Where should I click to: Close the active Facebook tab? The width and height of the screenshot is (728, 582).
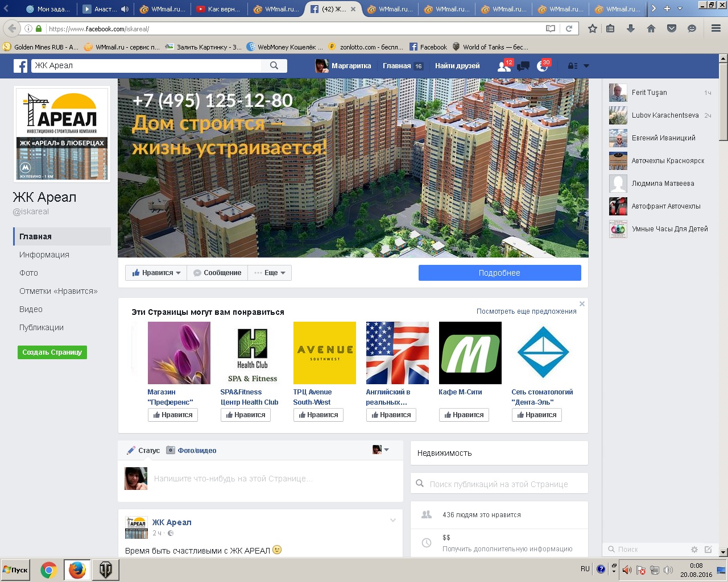tap(353, 9)
